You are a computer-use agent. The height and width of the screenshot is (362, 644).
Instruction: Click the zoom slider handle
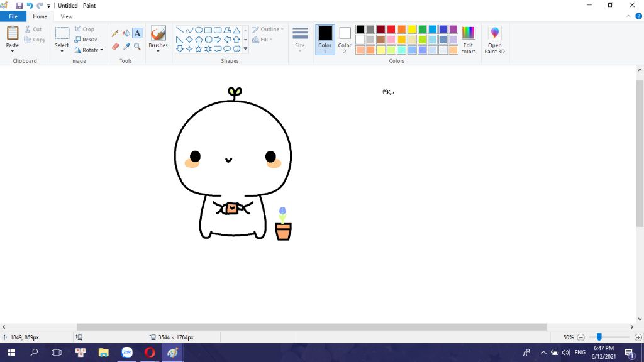(599, 337)
